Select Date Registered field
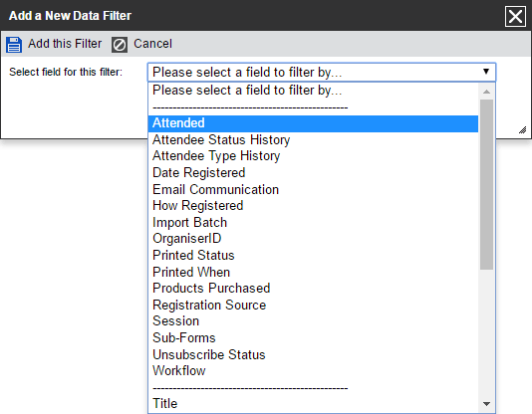 pos(313,173)
